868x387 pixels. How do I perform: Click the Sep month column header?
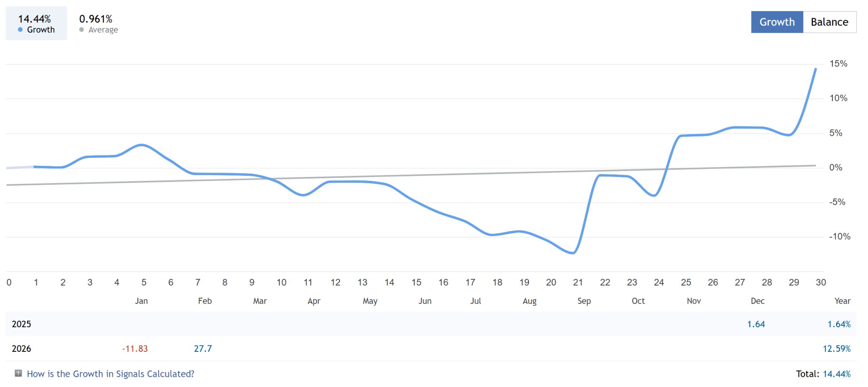tap(584, 301)
